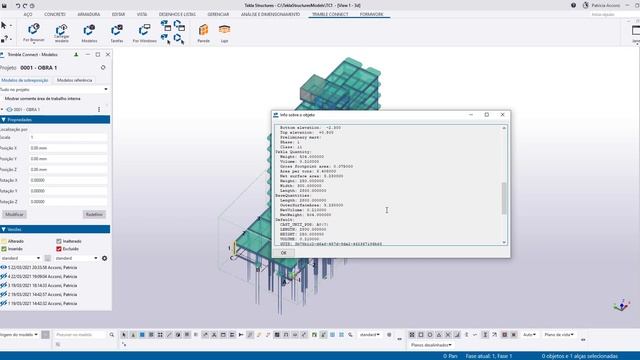
Task: Toggle the Inalterado checkbox
Action: (59, 241)
